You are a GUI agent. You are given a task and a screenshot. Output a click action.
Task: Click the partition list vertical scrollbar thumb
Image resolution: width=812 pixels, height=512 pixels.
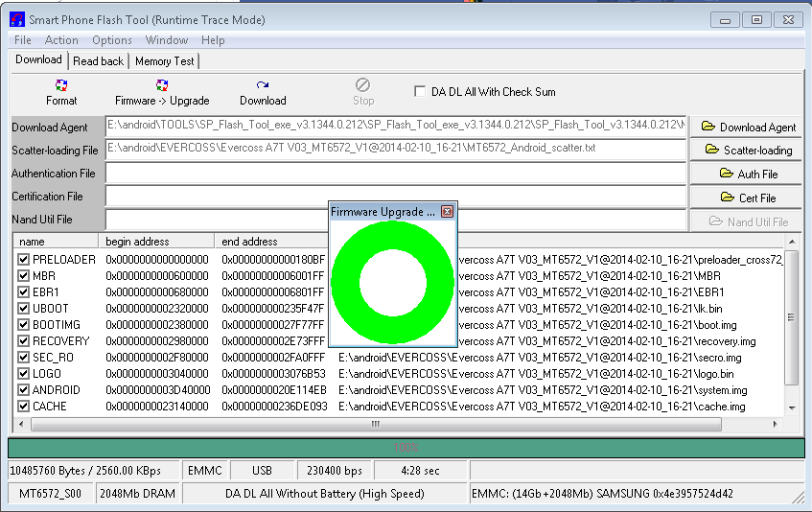click(791, 317)
